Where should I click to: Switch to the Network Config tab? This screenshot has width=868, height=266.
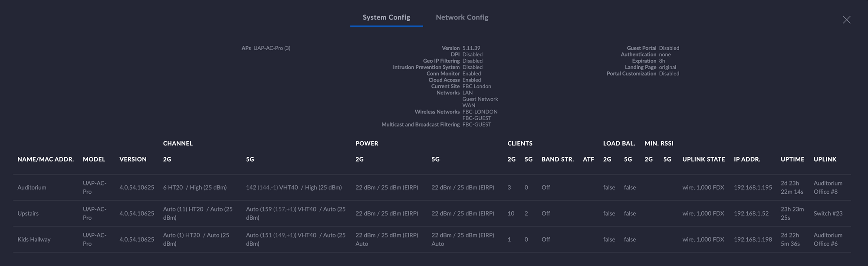462,17
